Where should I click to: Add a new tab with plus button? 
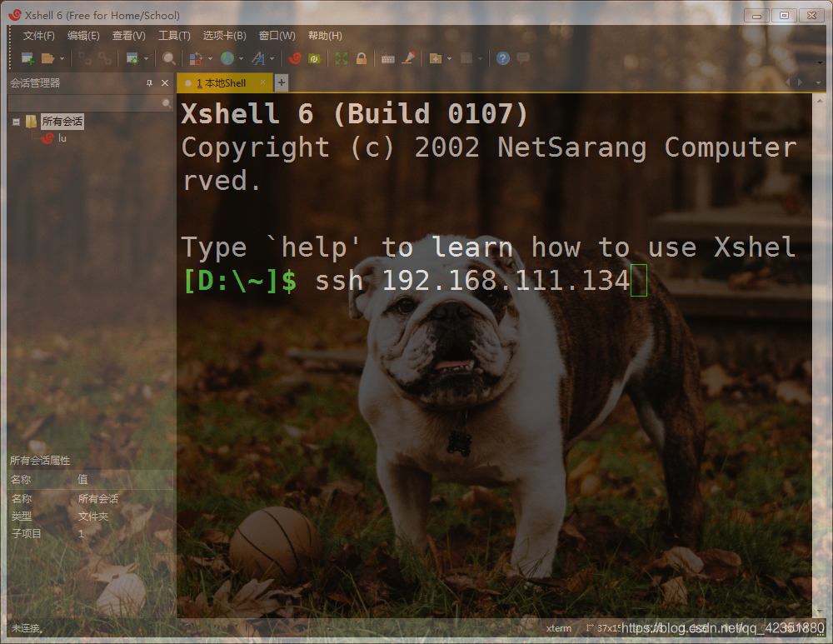(x=282, y=82)
